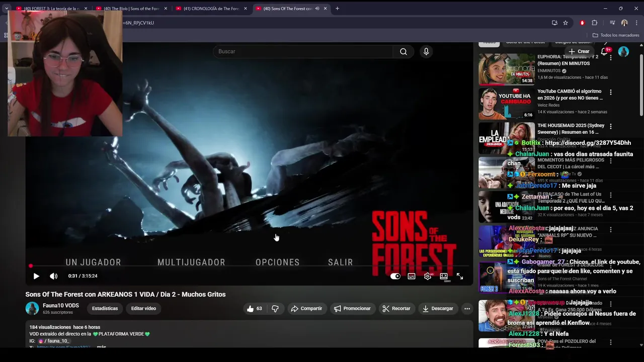The width and height of the screenshot is (644, 362).
Task: Expand the description with 'más'
Action: click(102, 347)
